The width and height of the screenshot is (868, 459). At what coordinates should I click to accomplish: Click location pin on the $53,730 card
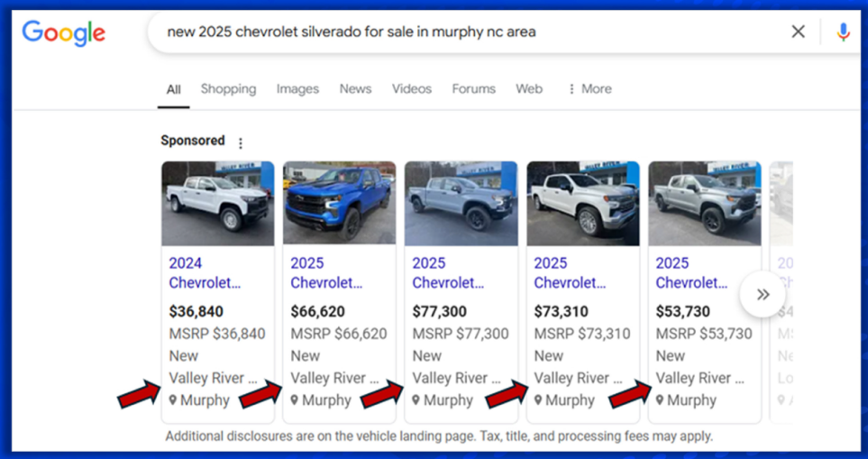[660, 399]
